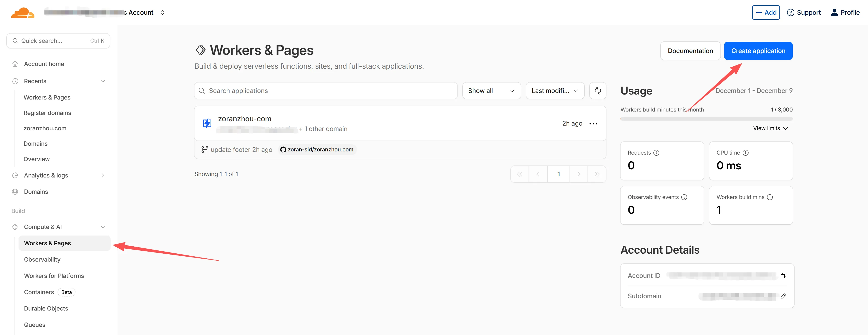Open Overview recent item
Screen dimensions: 868x335
coord(36,159)
